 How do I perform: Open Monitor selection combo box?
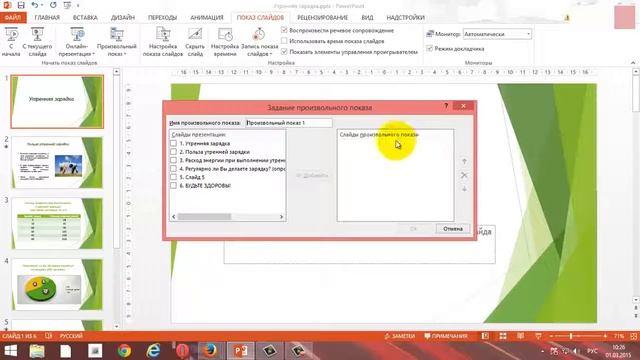(x=497, y=34)
